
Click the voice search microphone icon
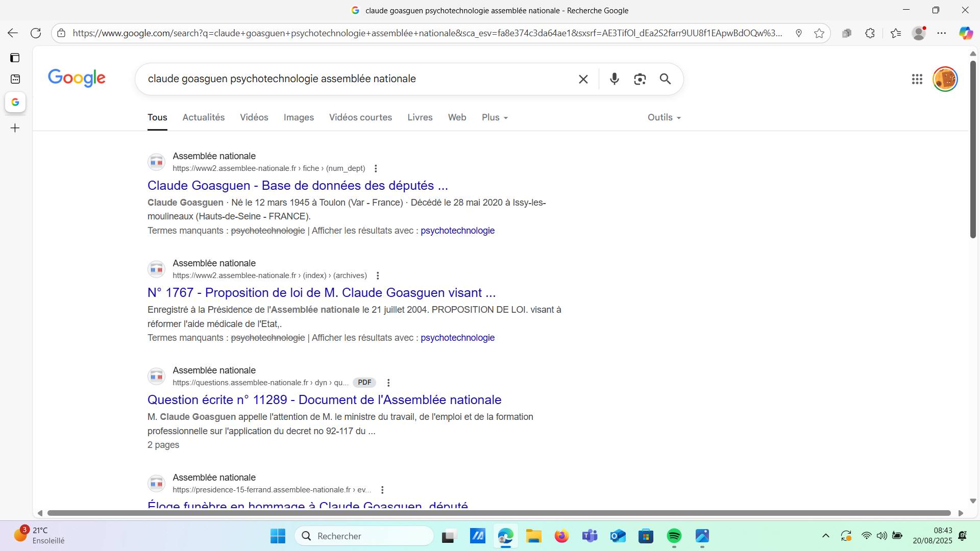(614, 79)
